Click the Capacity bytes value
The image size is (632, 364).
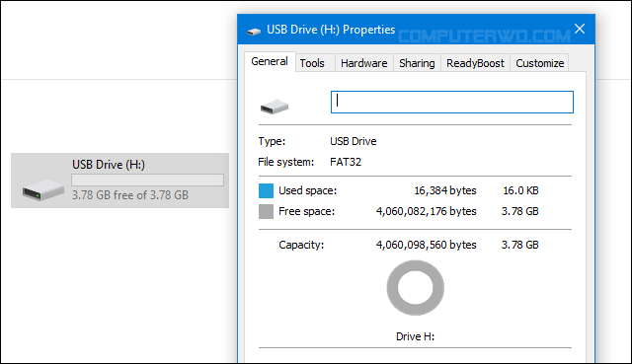click(x=426, y=245)
